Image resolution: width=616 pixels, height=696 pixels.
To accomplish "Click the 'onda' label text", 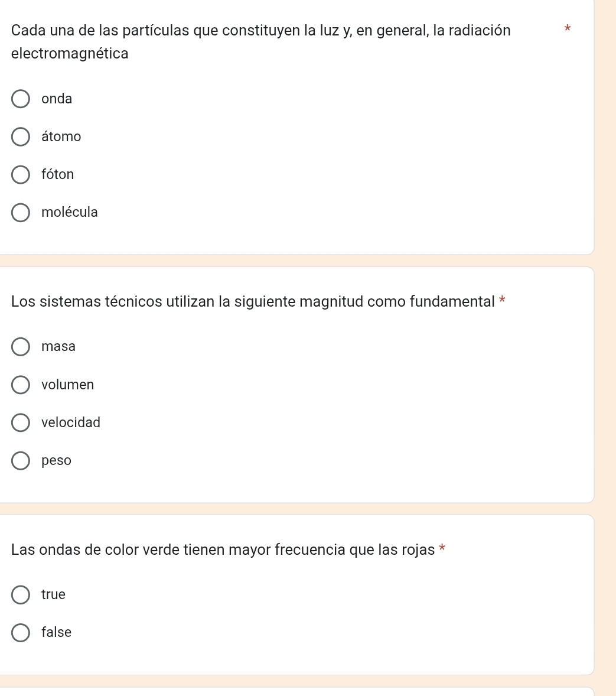I will 57,99.
